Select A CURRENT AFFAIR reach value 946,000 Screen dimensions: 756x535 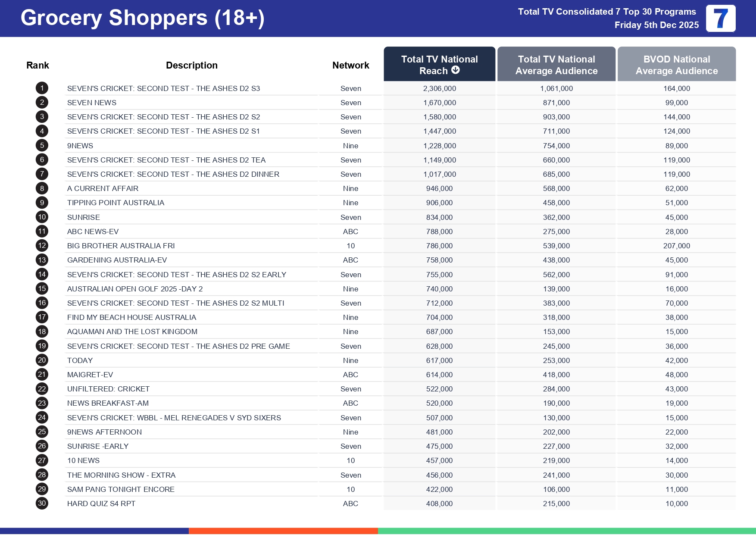[x=439, y=188]
